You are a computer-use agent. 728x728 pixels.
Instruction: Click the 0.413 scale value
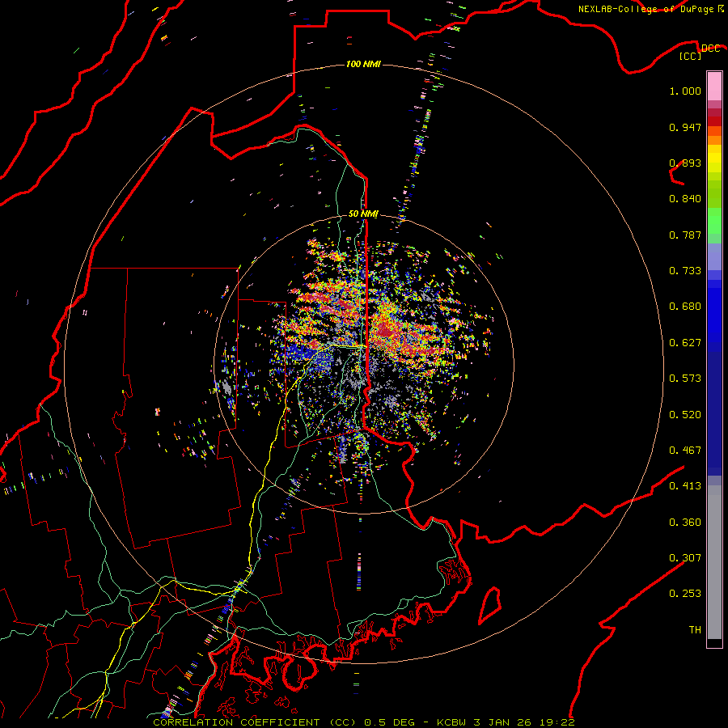[685, 486]
